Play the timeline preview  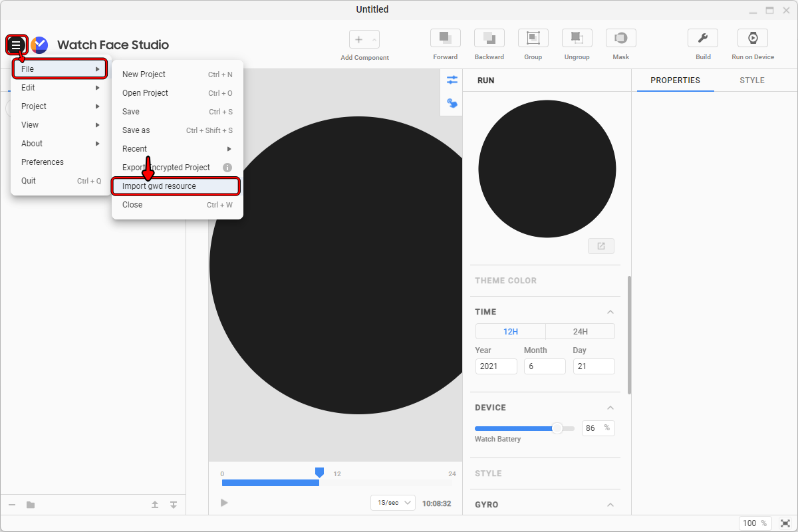pos(224,503)
